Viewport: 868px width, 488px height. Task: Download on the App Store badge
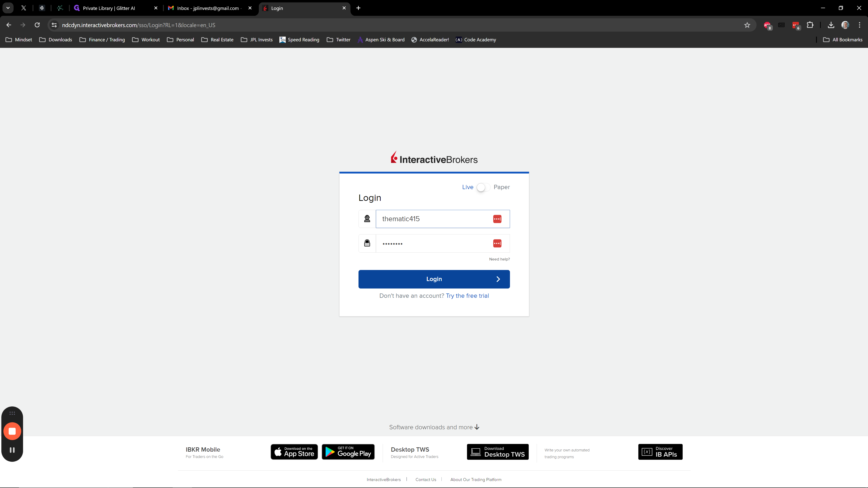(x=294, y=452)
